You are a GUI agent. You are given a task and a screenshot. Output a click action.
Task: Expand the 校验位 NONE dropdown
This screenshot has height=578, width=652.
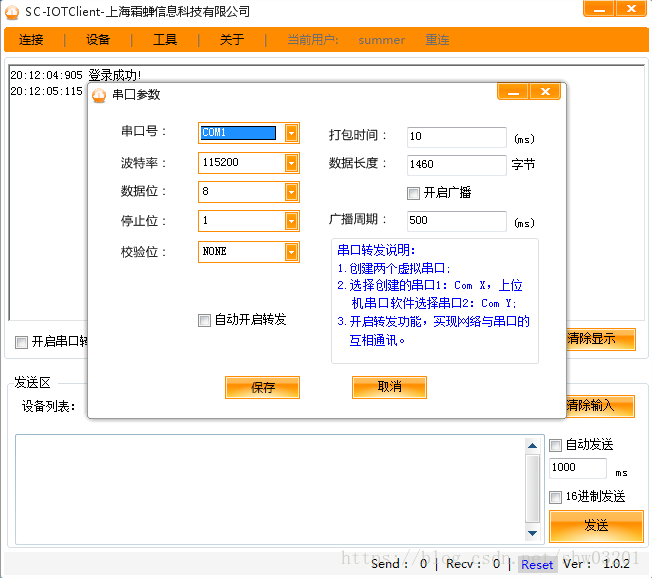tap(291, 252)
